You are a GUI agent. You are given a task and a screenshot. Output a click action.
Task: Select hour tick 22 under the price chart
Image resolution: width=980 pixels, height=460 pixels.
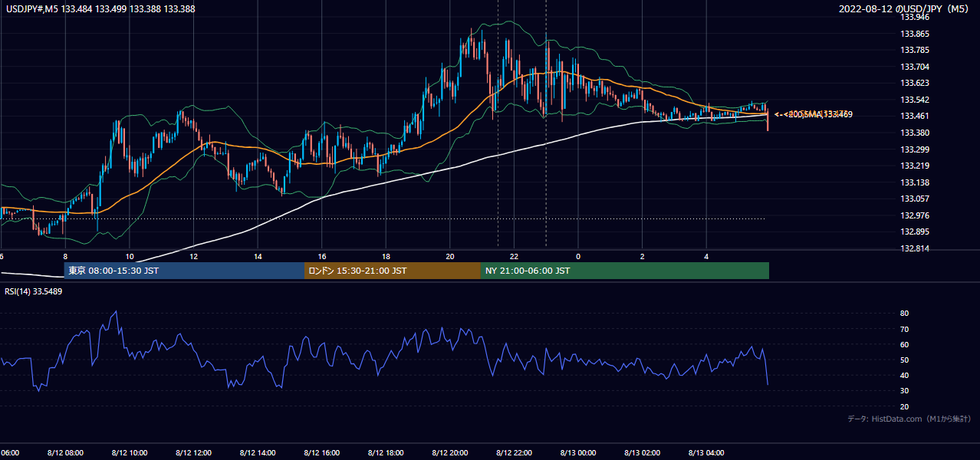pyautogui.click(x=515, y=257)
